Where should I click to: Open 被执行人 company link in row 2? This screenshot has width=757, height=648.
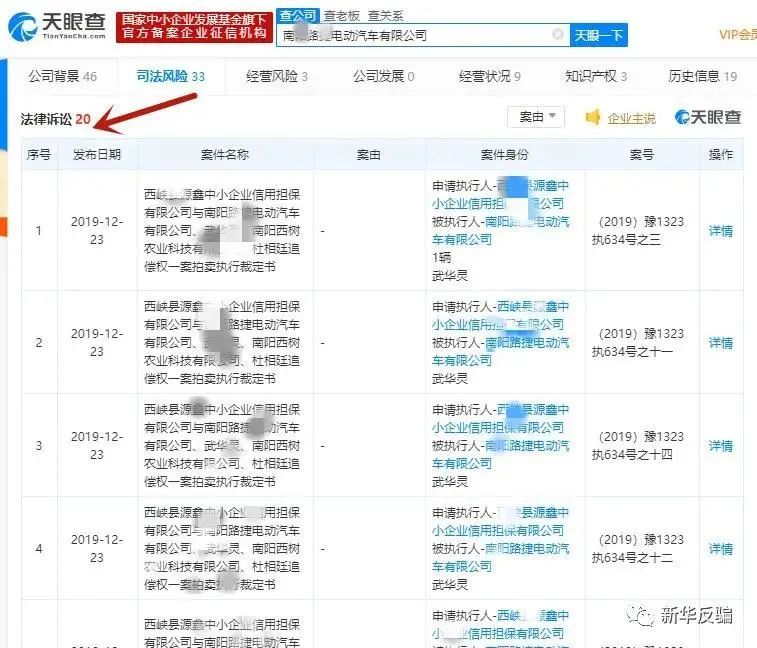click(500, 352)
